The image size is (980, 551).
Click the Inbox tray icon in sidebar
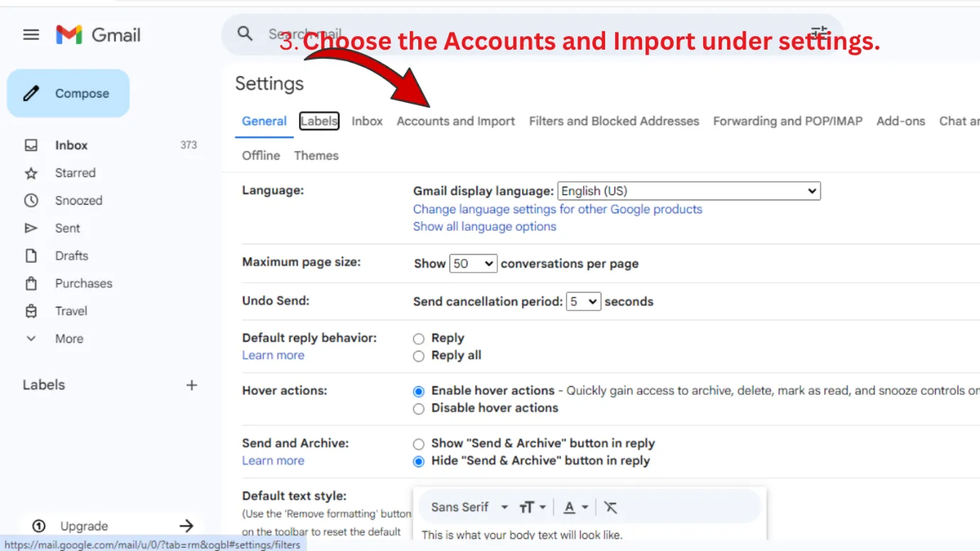coord(31,145)
